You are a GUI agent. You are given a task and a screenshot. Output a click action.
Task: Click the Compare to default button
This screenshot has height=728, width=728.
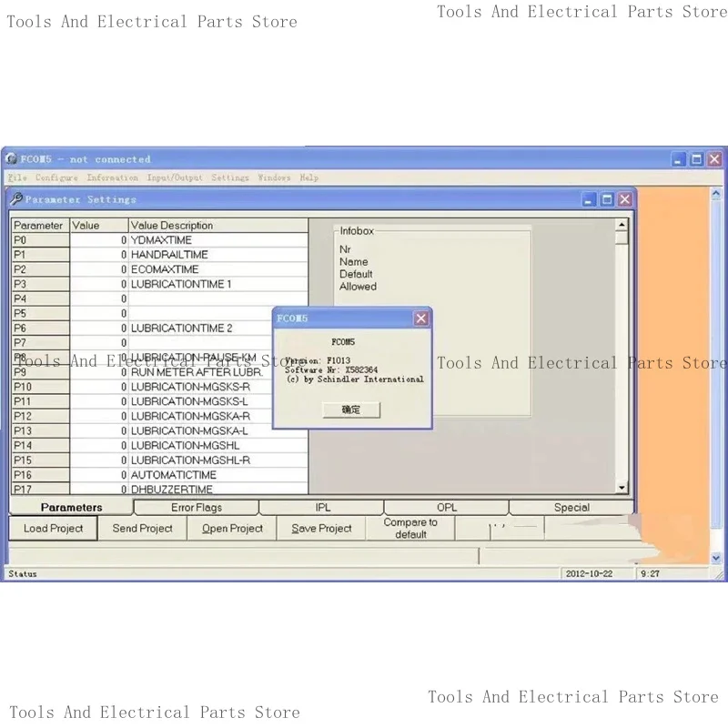(x=410, y=529)
